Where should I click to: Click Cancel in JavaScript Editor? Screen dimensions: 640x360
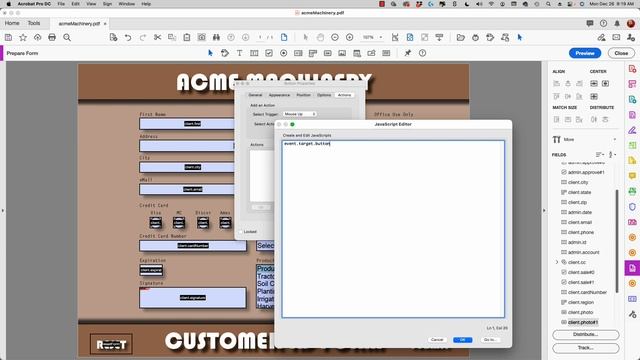[437, 340]
